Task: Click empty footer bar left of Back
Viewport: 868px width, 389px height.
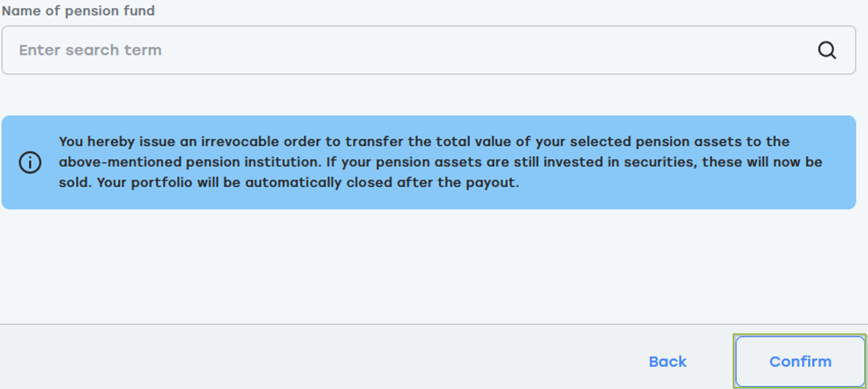Action: pyautogui.click(x=315, y=357)
